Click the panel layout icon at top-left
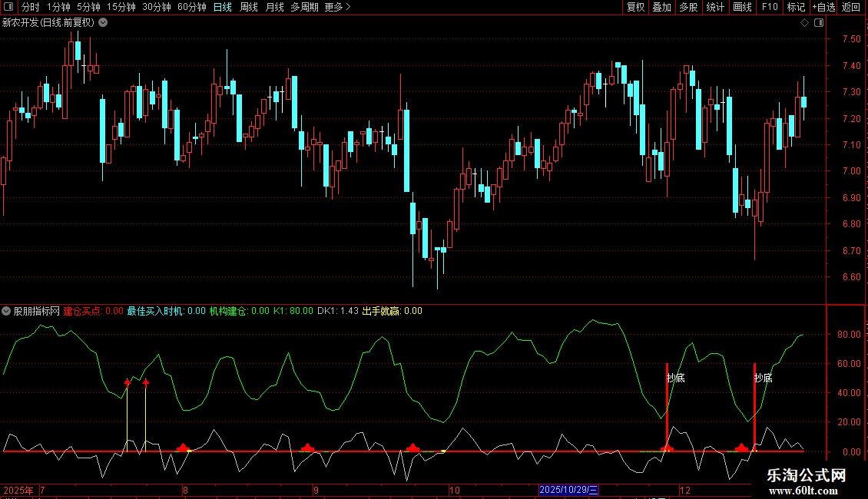This screenshot has width=868, height=499. [8, 7]
